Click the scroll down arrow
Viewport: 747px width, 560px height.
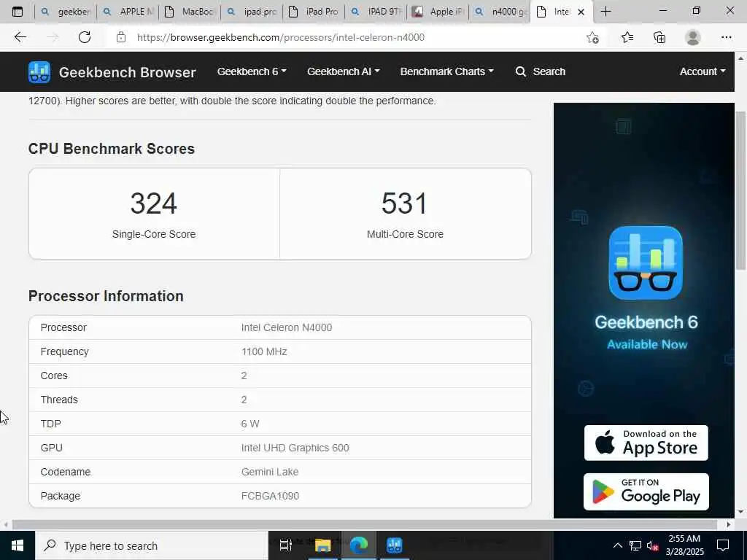740,512
